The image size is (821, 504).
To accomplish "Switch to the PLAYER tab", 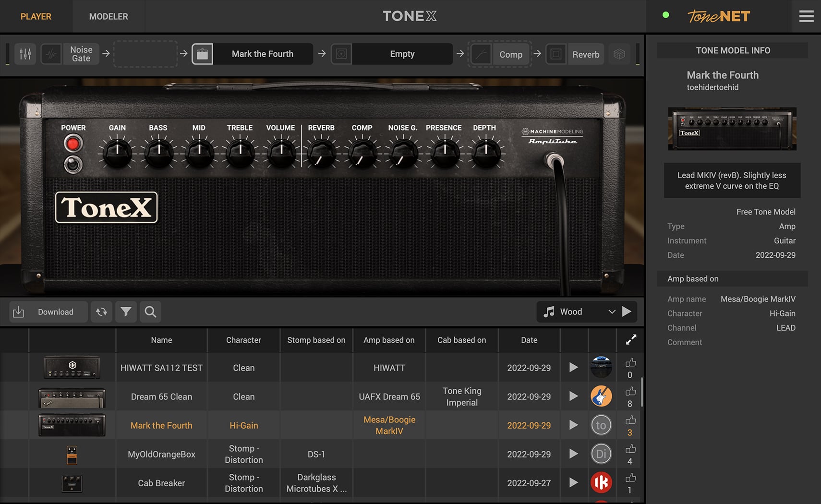I will point(36,16).
